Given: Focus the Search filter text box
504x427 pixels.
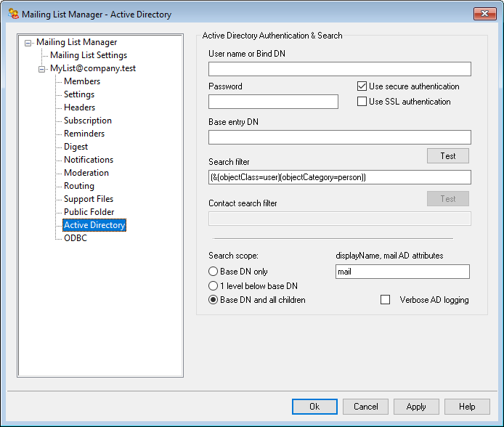Looking at the screenshot, I should 339,177.
